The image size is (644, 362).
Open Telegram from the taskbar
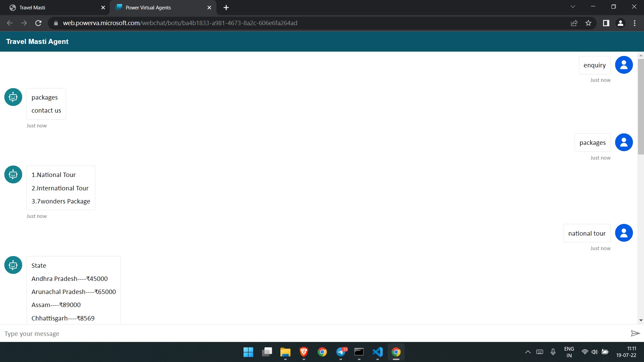[x=341, y=352]
